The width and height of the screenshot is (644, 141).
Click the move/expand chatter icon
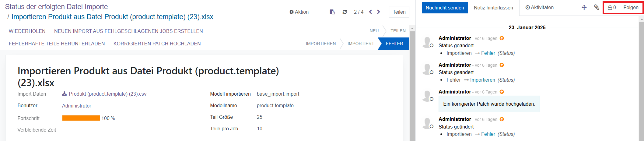[584, 8]
